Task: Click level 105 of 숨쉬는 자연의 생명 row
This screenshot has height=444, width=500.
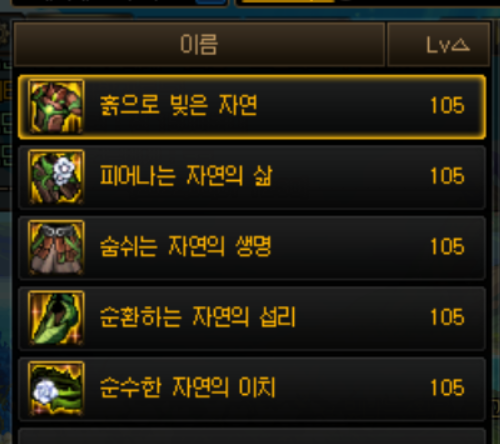Action: tap(447, 247)
